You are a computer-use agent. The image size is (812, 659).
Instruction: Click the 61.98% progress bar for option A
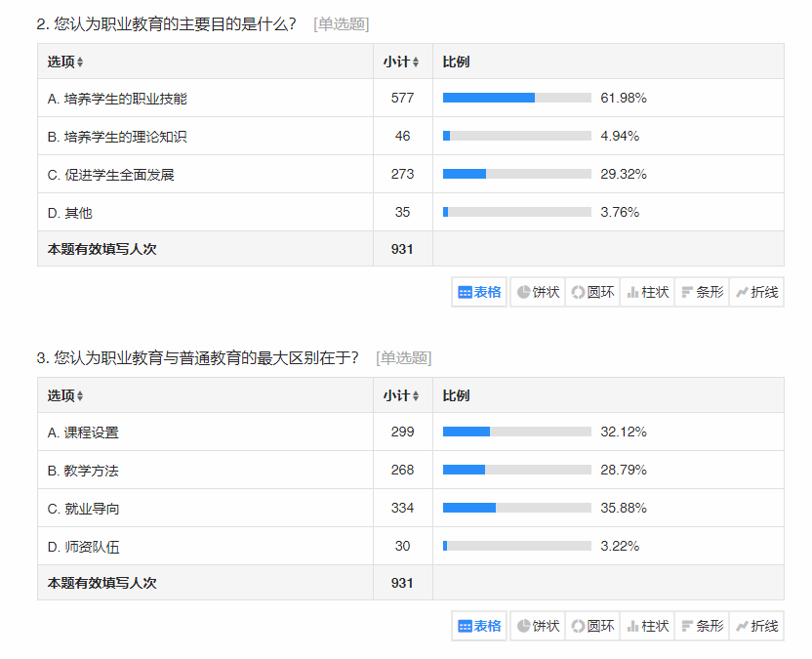pyautogui.click(x=516, y=98)
